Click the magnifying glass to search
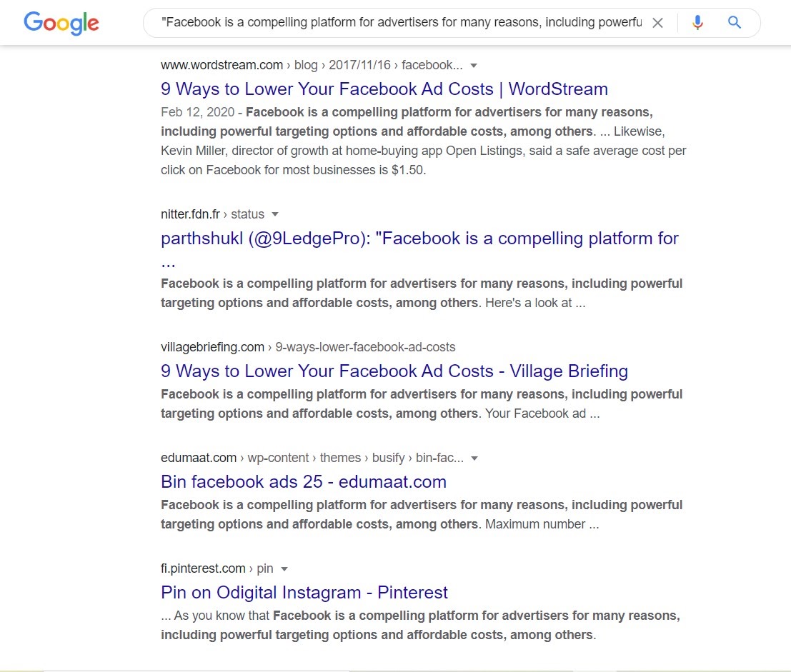 (734, 22)
